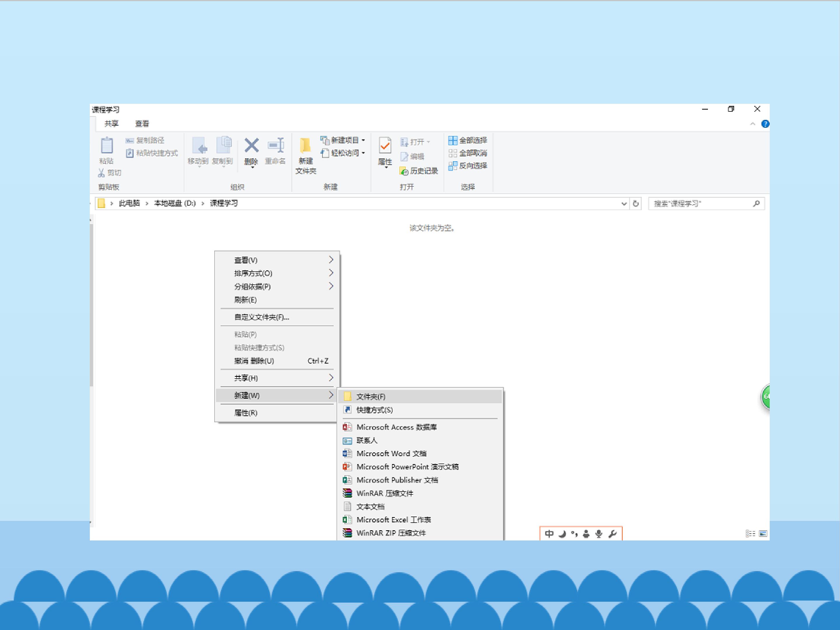Click the search box for 课程学习
This screenshot has height=630, width=840.
click(706, 204)
